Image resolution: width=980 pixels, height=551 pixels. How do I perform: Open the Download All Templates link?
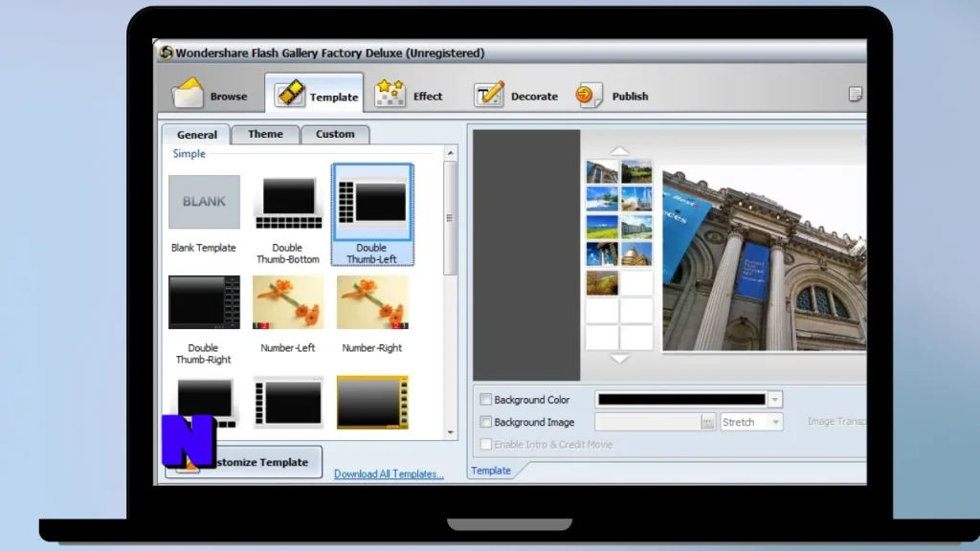click(x=389, y=474)
